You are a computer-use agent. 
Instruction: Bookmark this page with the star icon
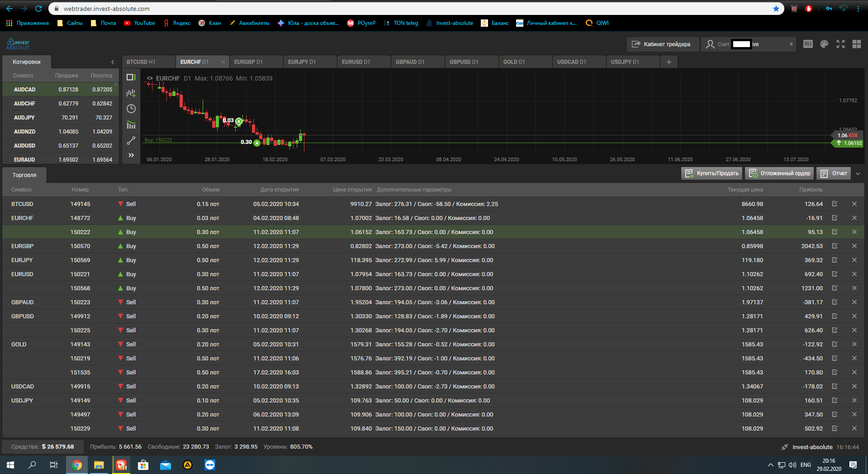(776, 9)
